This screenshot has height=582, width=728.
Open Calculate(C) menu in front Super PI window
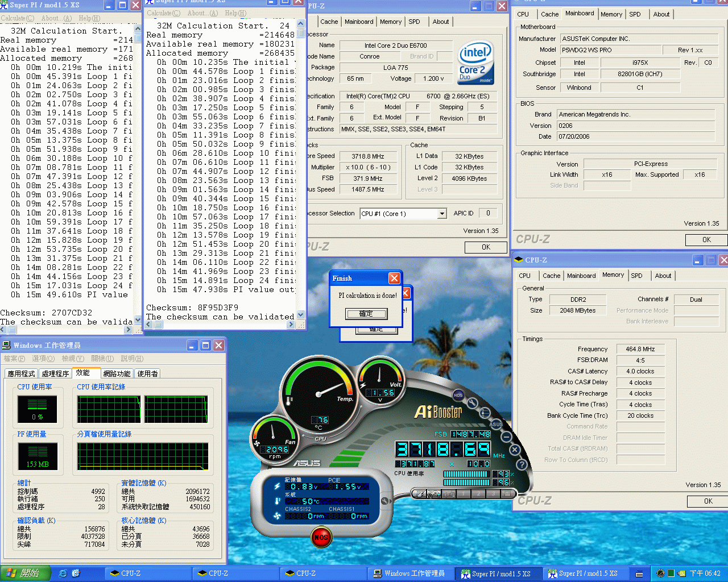[x=163, y=13]
